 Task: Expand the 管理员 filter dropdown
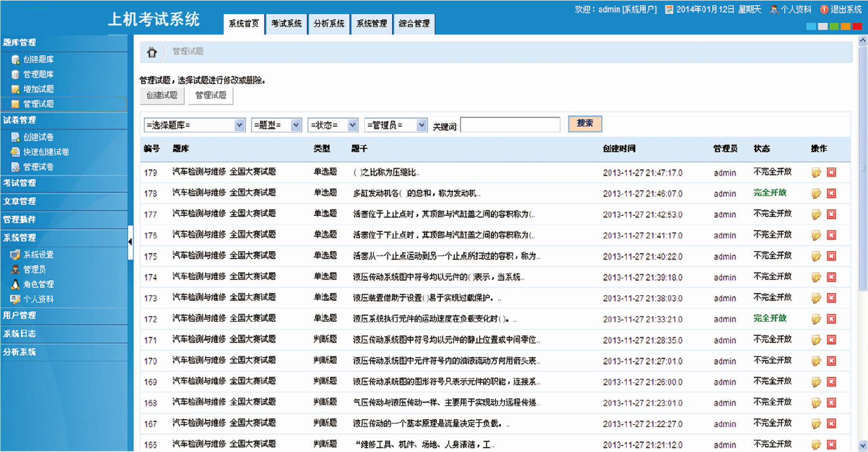pyautogui.click(x=396, y=125)
